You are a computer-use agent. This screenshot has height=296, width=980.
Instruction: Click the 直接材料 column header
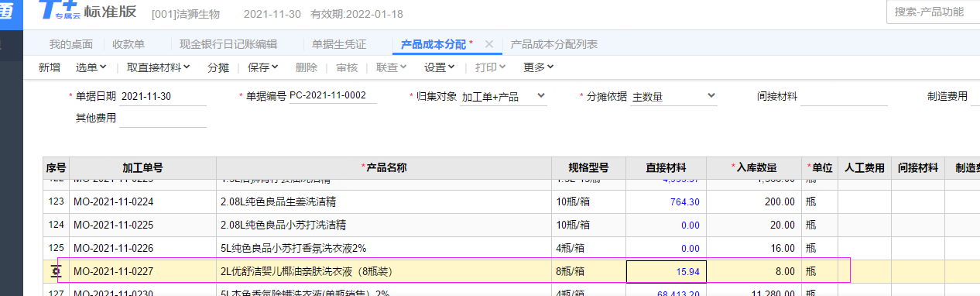pyautogui.click(x=666, y=168)
